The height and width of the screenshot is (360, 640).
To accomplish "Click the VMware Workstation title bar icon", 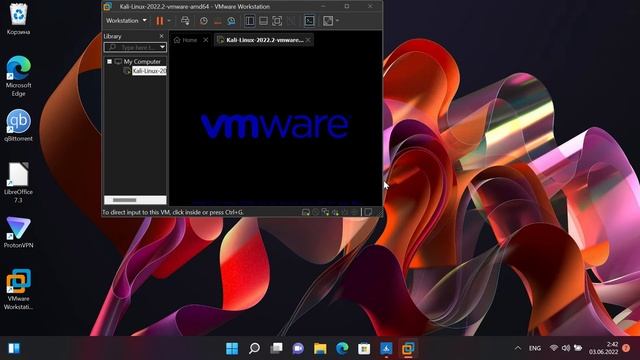I will pyautogui.click(x=108, y=7).
